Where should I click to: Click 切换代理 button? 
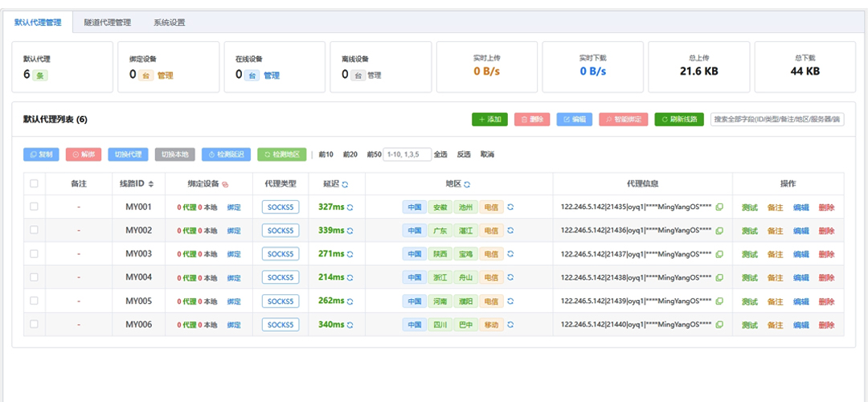point(128,154)
